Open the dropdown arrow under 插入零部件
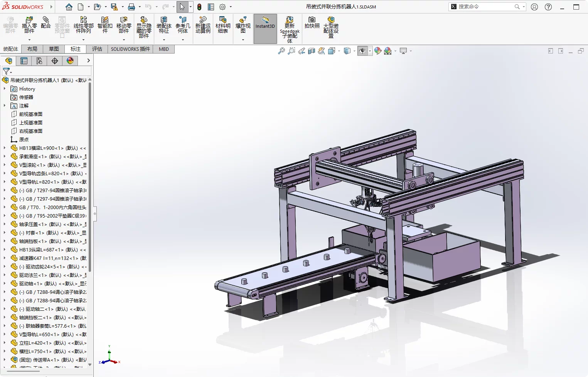The height and width of the screenshot is (377, 588). tap(29, 40)
